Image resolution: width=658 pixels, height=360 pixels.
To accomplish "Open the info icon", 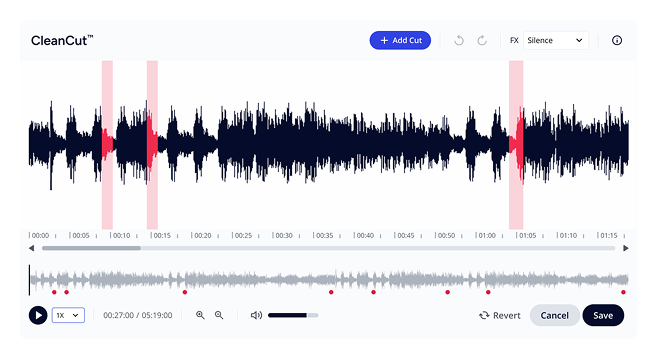I will pos(616,40).
